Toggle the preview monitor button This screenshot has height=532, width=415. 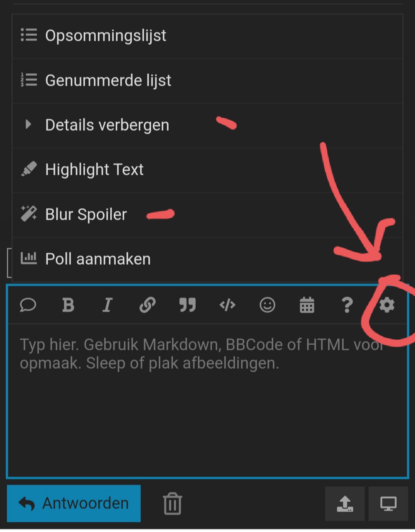tap(388, 504)
